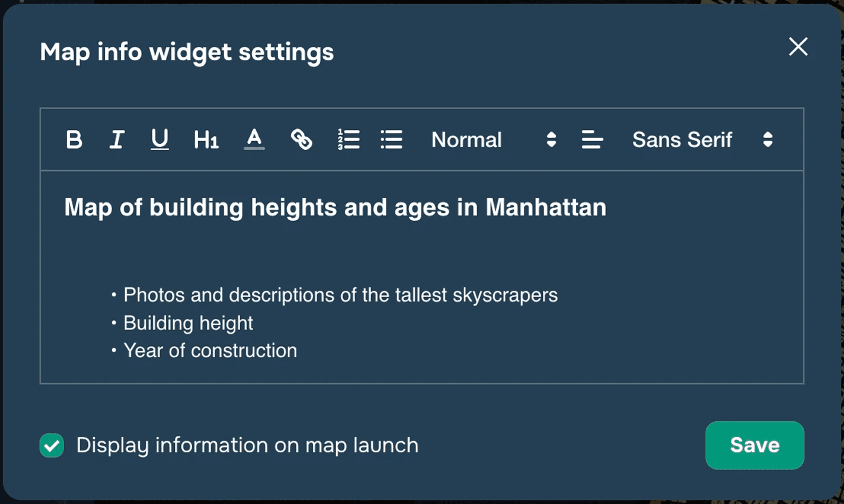Uncheck Display information on map launch
Viewport: 844px width, 504px height.
tap(52, 445)
